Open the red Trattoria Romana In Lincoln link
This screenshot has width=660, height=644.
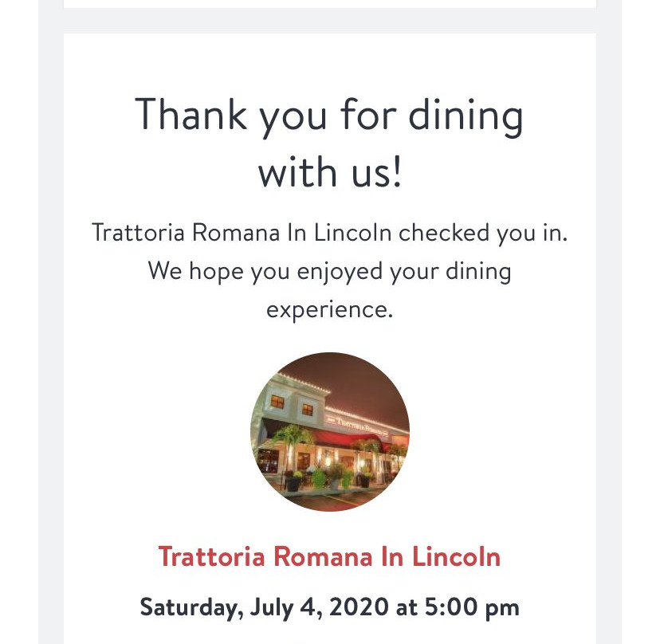329,556
